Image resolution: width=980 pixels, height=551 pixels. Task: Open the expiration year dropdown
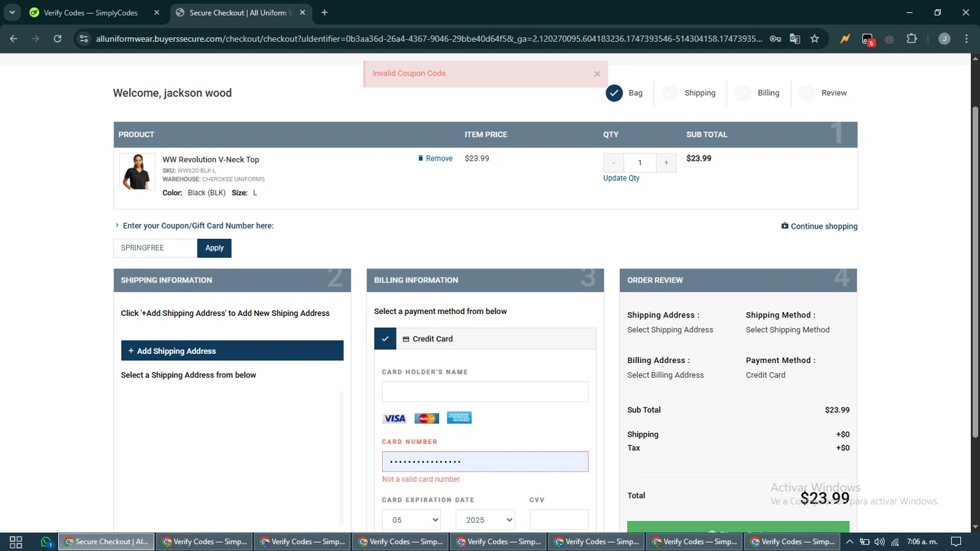click(x=485, y=520)
